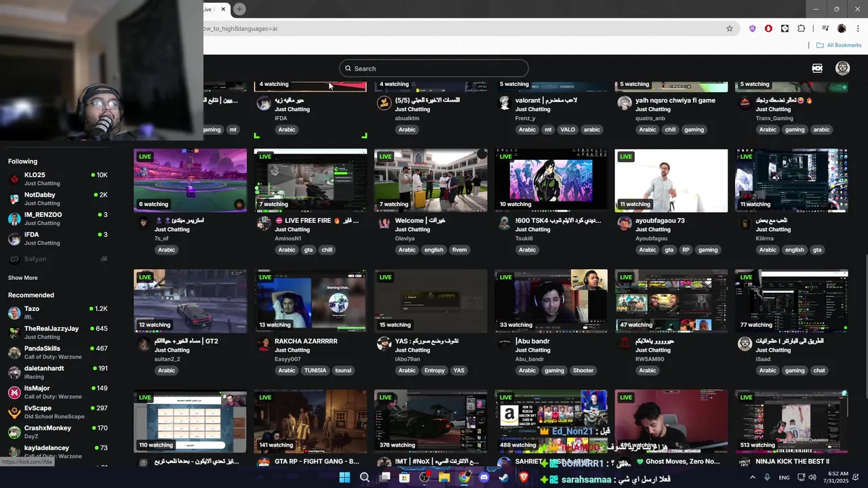Open the Chrome profile avatar
The height and width of the screenshot is (488, 868).
click(x=842, y=28)
